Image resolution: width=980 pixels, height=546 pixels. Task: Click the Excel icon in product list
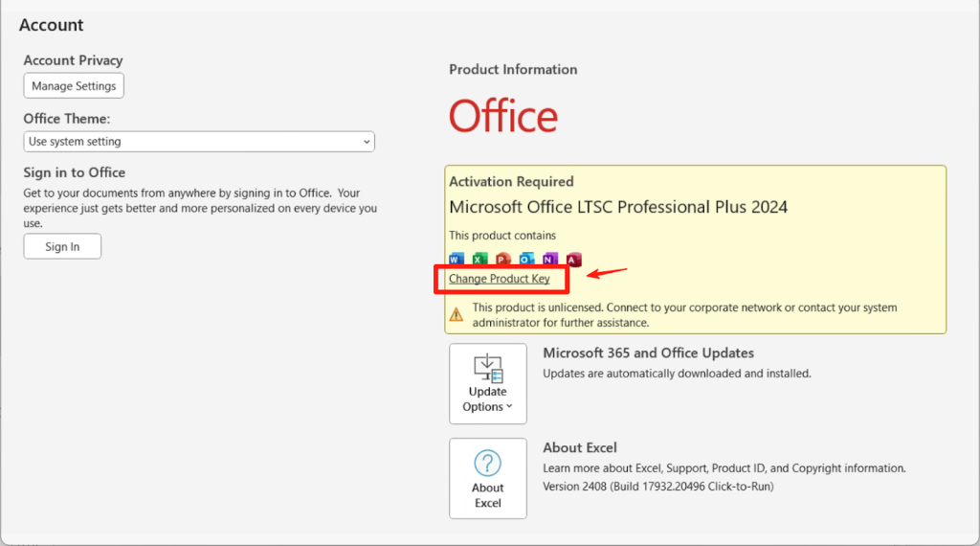[479, 259]
